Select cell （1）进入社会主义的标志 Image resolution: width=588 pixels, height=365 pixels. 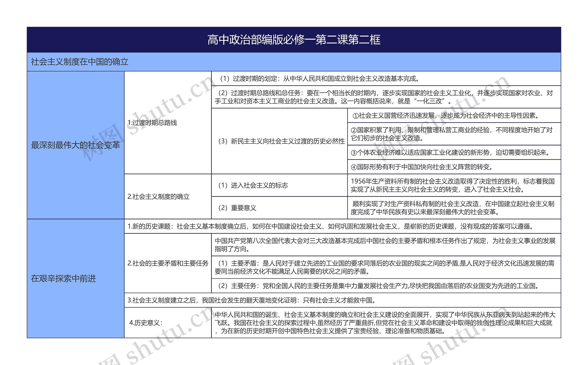point(279,185)
